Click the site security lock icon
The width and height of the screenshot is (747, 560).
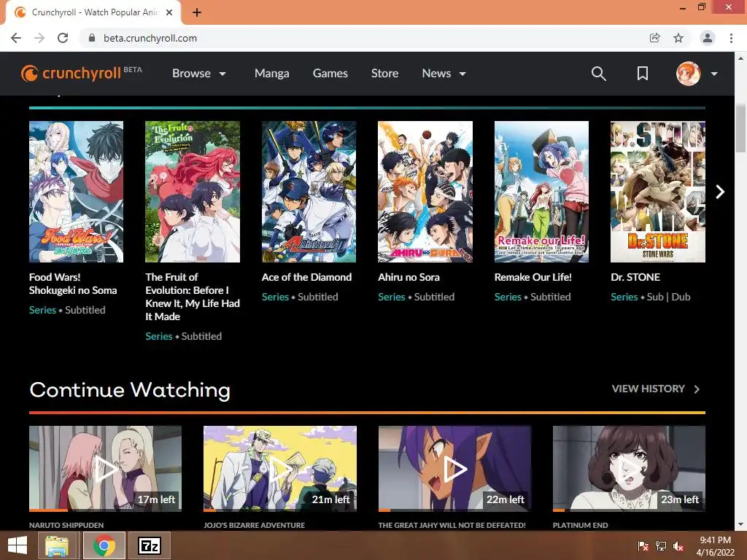pyautogui.click(x=92, y=38)
